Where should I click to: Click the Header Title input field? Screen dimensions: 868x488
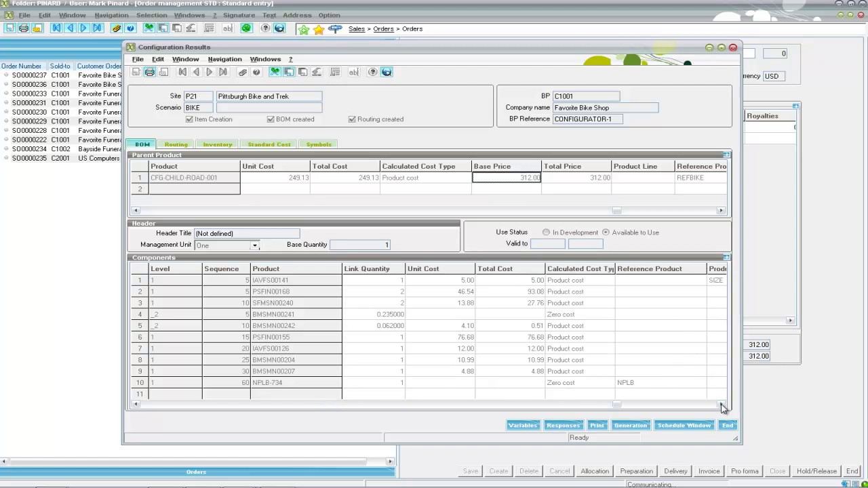[247, 233]
